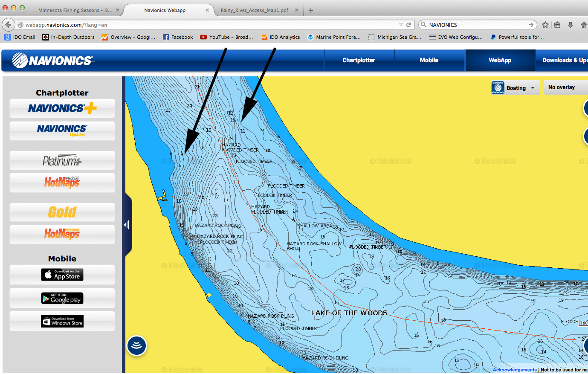Screen dimensions: 588x374
Task: Reload the page with refresh icon
Action: [x=408, y=25]
